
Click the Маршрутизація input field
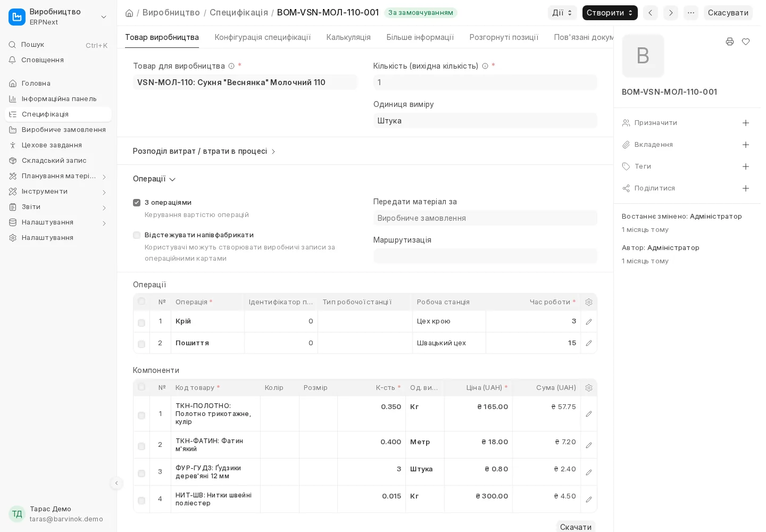(x=485, y=256)
